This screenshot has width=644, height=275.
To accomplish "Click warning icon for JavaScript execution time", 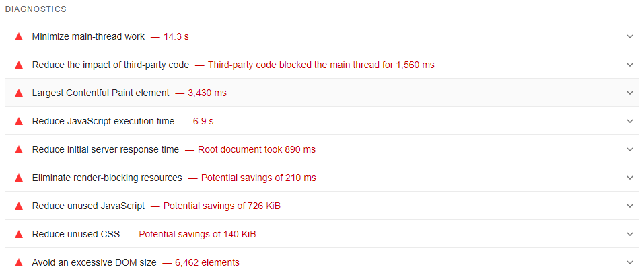I will 19,121.
